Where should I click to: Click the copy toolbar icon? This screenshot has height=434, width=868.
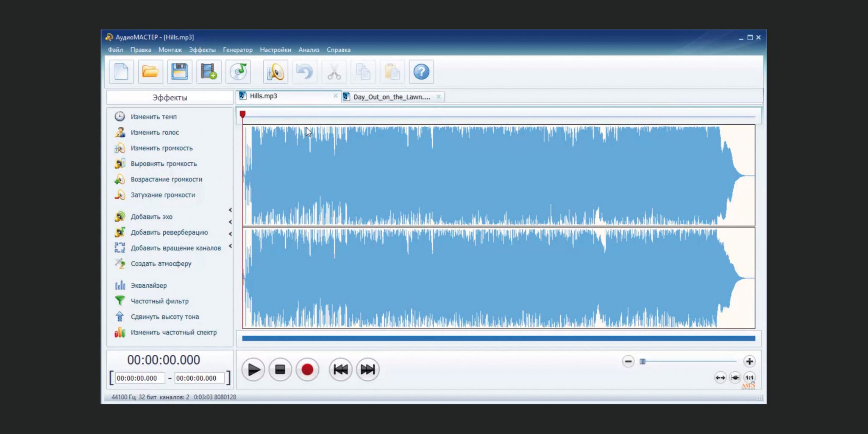363,72
